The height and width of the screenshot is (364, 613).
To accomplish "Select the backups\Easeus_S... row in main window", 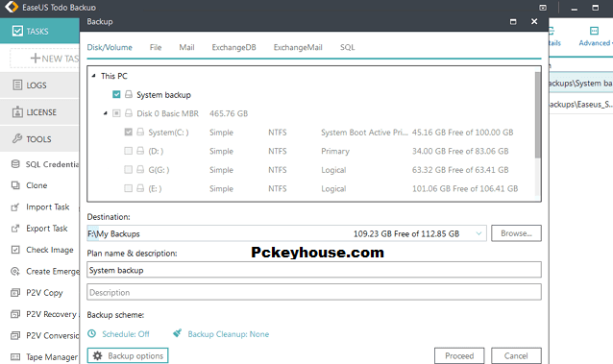I will coord(581,104).
